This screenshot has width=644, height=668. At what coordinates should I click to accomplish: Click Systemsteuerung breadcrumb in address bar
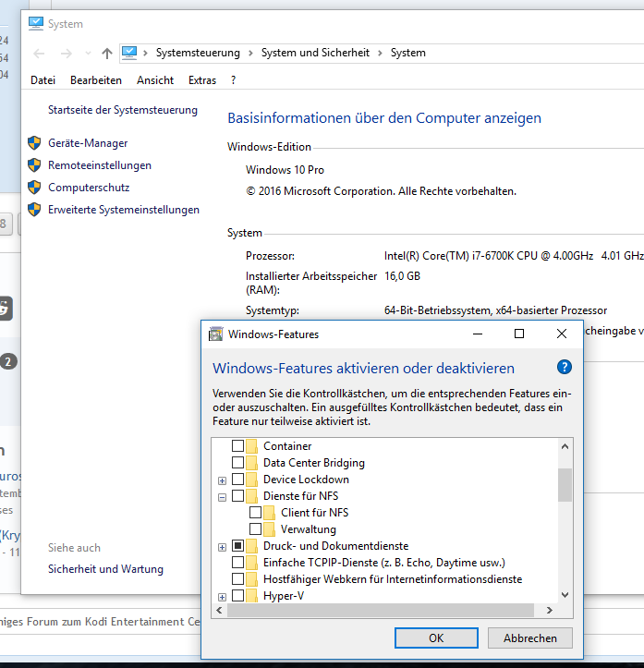pyautogui.click(x=198, y=53)
